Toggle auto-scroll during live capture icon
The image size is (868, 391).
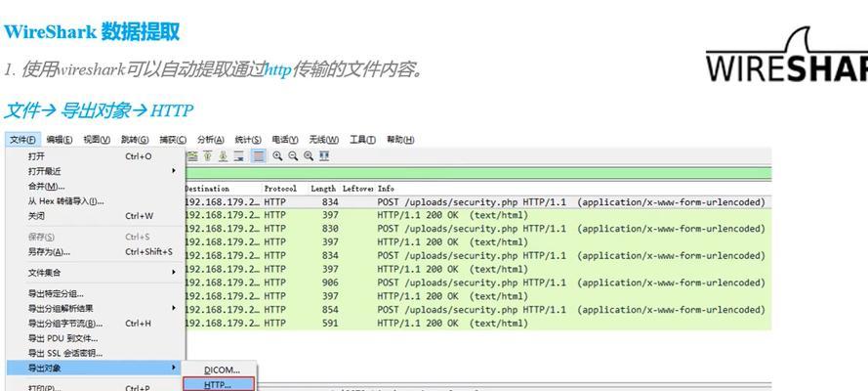[x=239, y=156]
